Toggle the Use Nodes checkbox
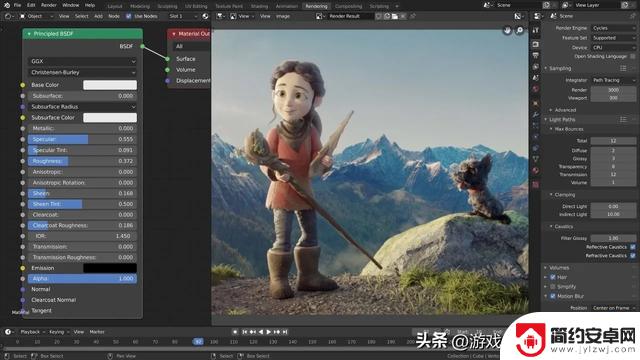640x360 pixels. pyautogui.click(x=129, y=16)
